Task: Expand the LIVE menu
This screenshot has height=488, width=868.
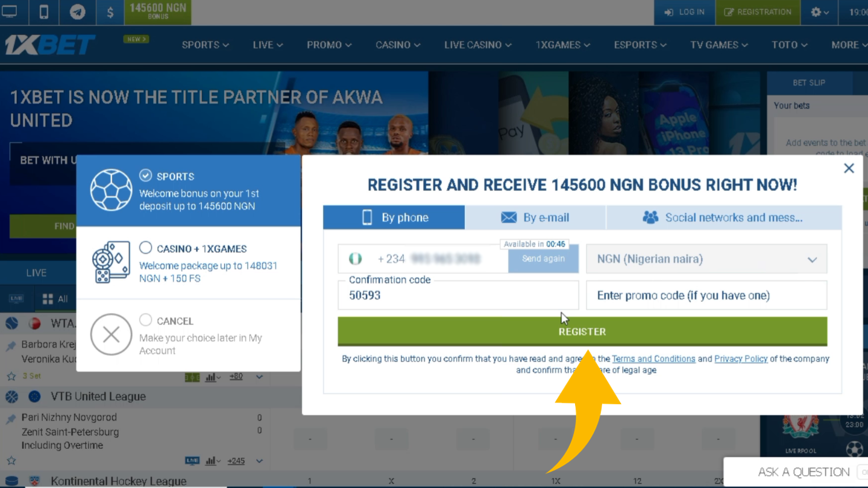Action: [268, 45]
